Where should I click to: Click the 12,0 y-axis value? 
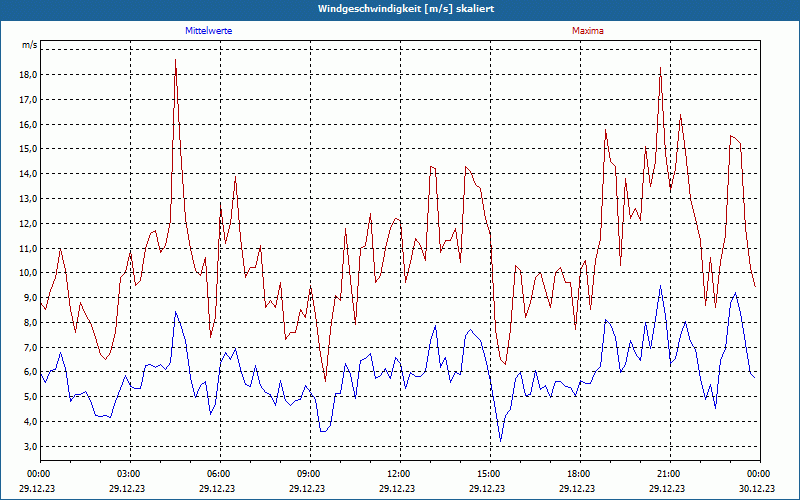point(29,224)
